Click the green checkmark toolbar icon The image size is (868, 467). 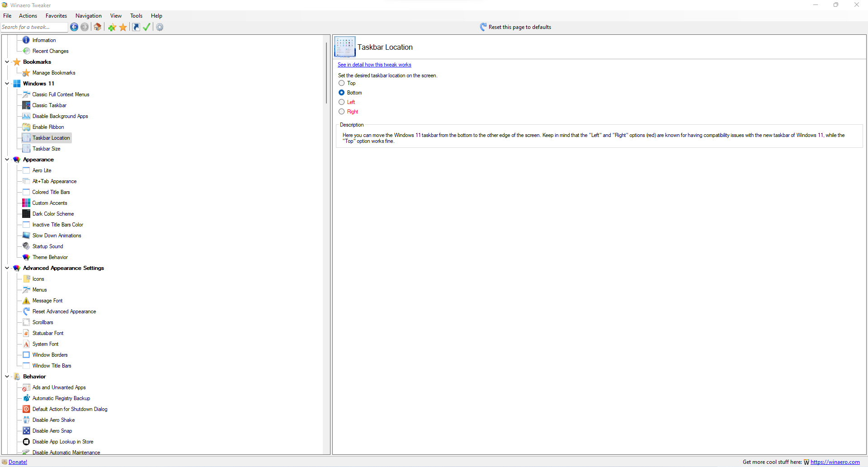point(146,27)
